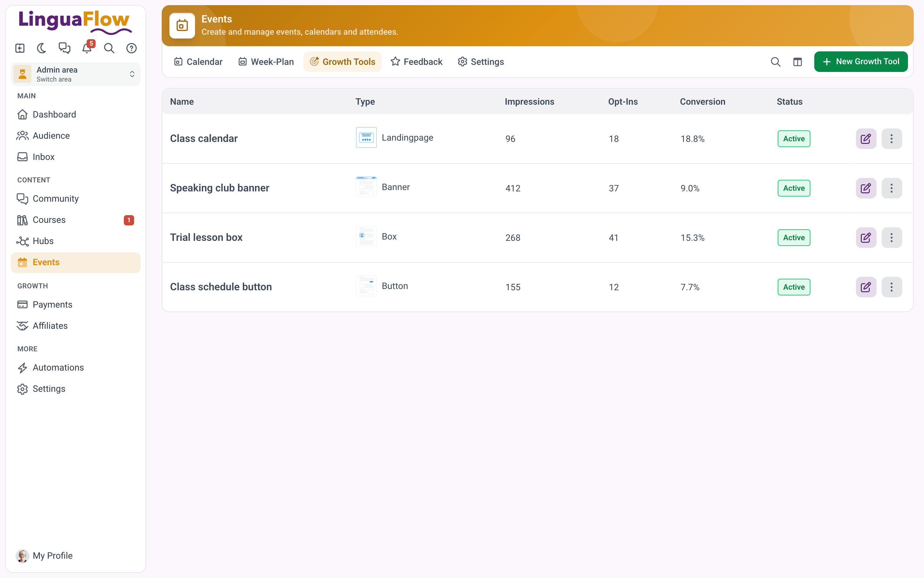Select the Growth Tools tab

point(343,62)
